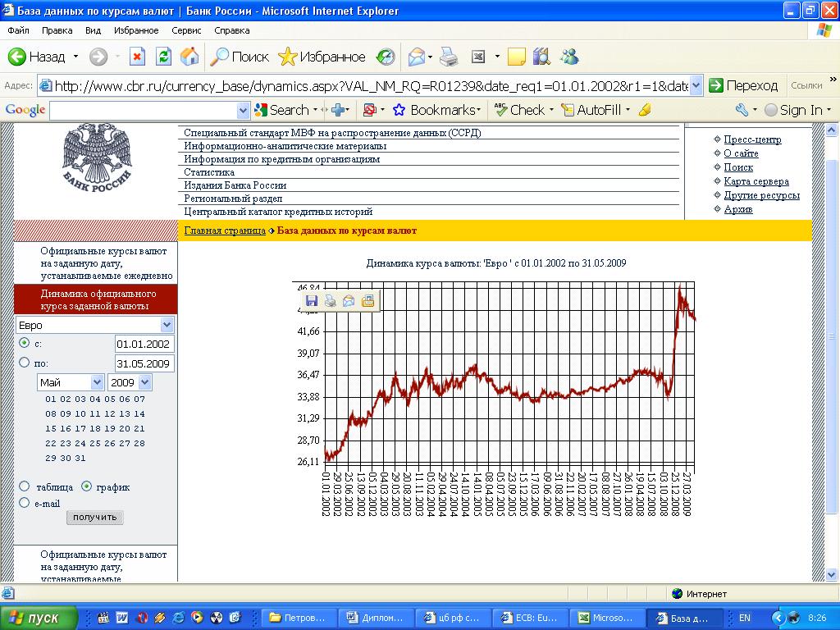840x630 pixels.
Task: Open the History toolbar icon
Action: (386, 57)
